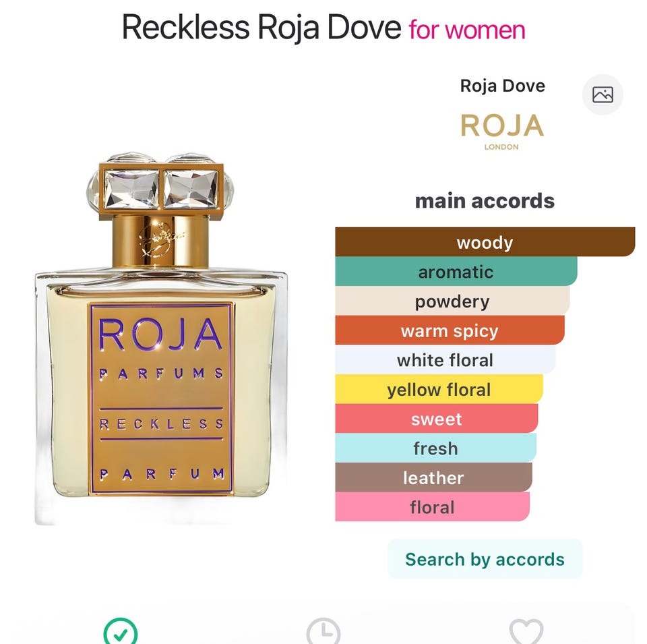
Task: Tap the heart icon to favorite
Action: 526,632
